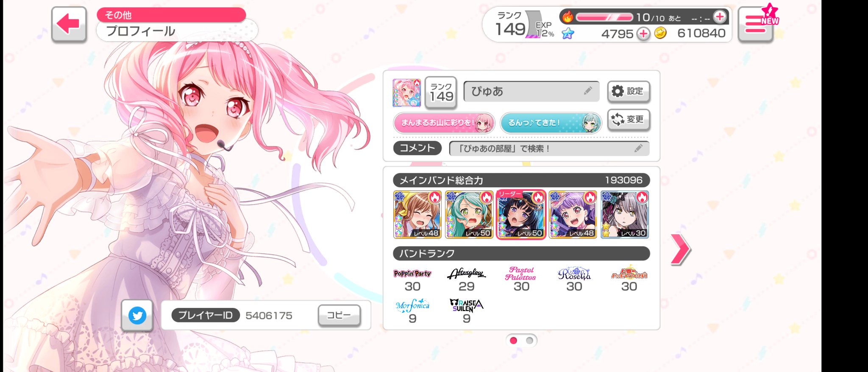Tap the Roselia band rank logo
Image resolution: width=868 pixels, height=372 pixels.
[574, 275]
